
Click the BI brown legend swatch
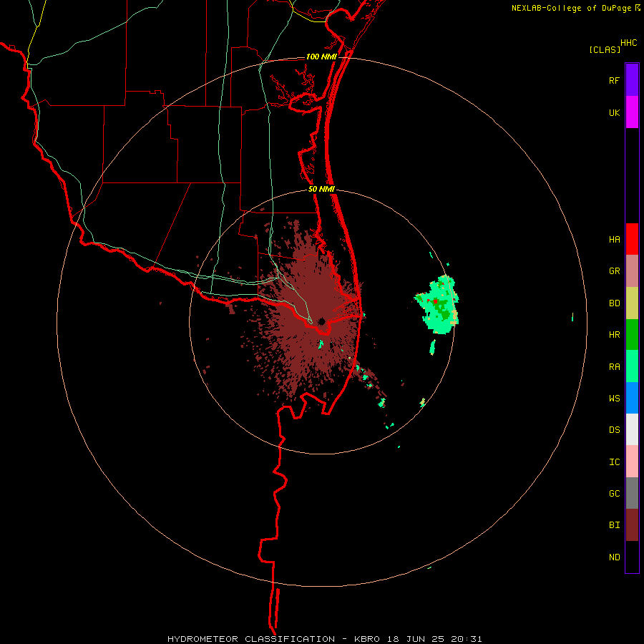pos(632,525)
